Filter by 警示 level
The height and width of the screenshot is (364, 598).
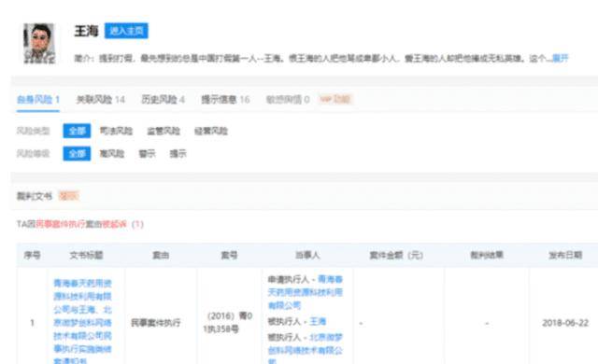point(148,154)
